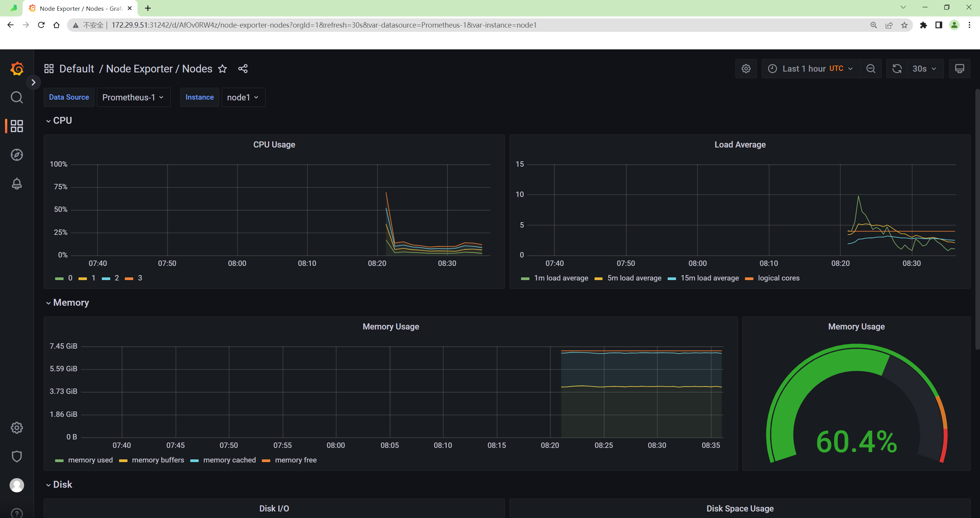Click Default folder breadcrumb
980x518 pixels.
click(77, 69)
